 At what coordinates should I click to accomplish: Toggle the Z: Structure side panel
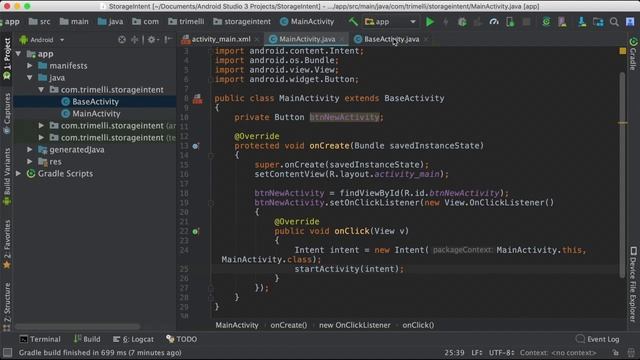pos(7,307)
